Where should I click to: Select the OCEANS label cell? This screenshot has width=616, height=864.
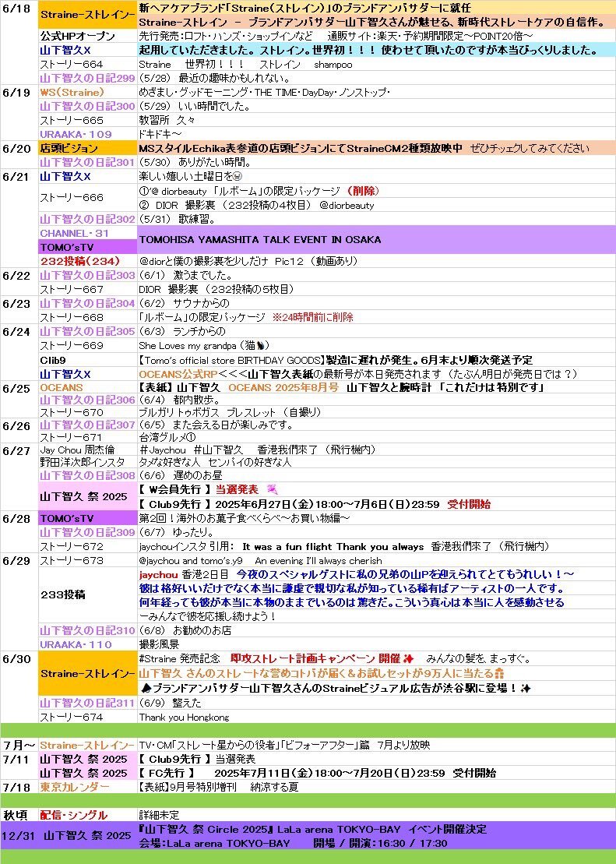87,388
